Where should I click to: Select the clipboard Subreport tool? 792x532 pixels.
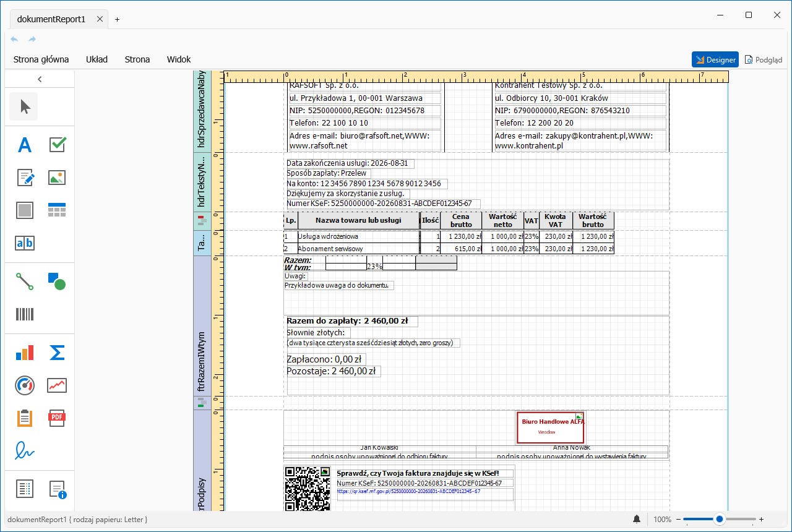[x=24, y=418]
